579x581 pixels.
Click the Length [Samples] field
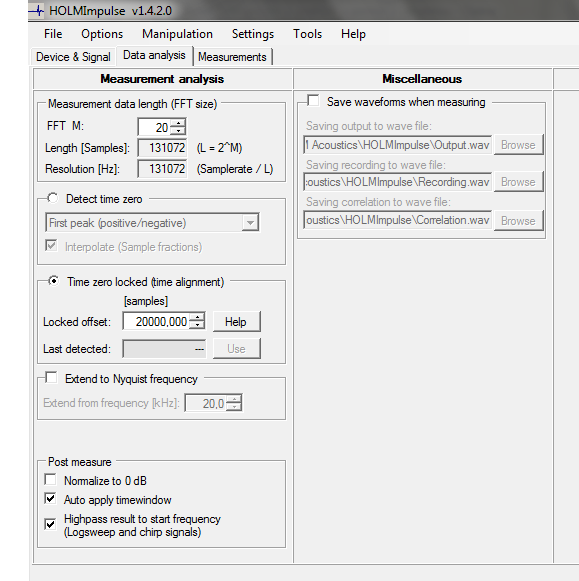162,148
